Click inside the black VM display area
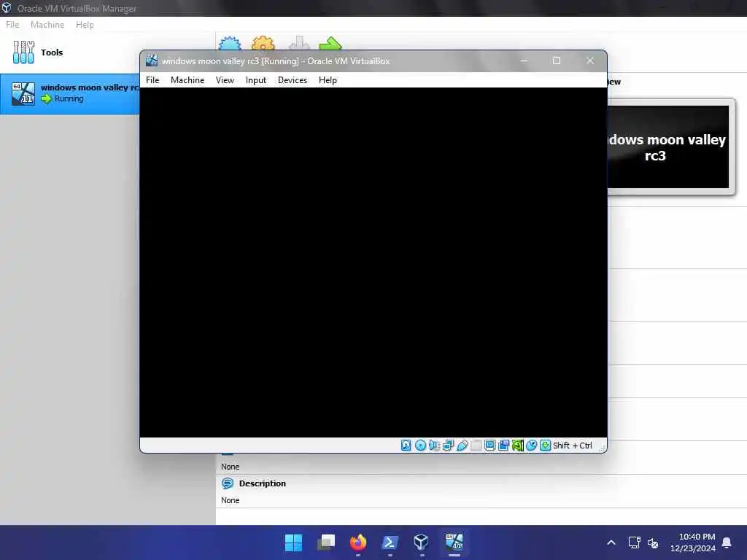This screenshot has width=747, height=560. tap(373, 262)
